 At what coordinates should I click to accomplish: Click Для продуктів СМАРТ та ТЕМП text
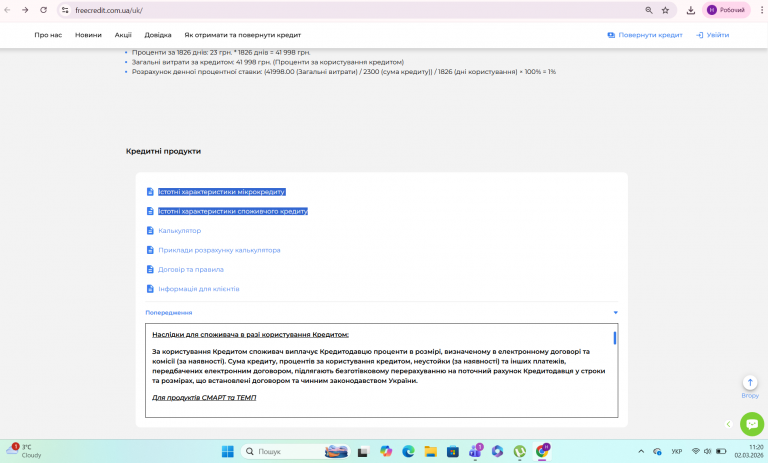204,397
